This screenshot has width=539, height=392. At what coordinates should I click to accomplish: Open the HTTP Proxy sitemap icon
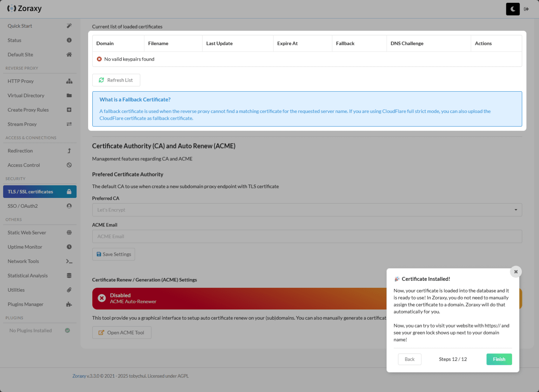point(69,81)
